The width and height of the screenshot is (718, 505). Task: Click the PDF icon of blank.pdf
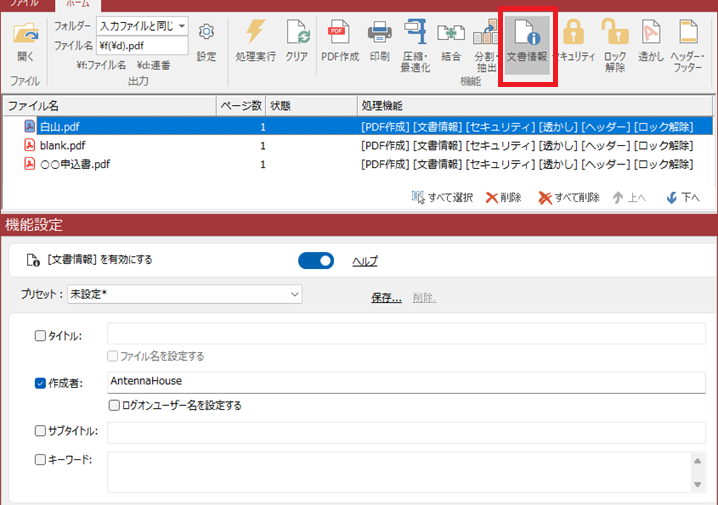[x=29, y=145]
